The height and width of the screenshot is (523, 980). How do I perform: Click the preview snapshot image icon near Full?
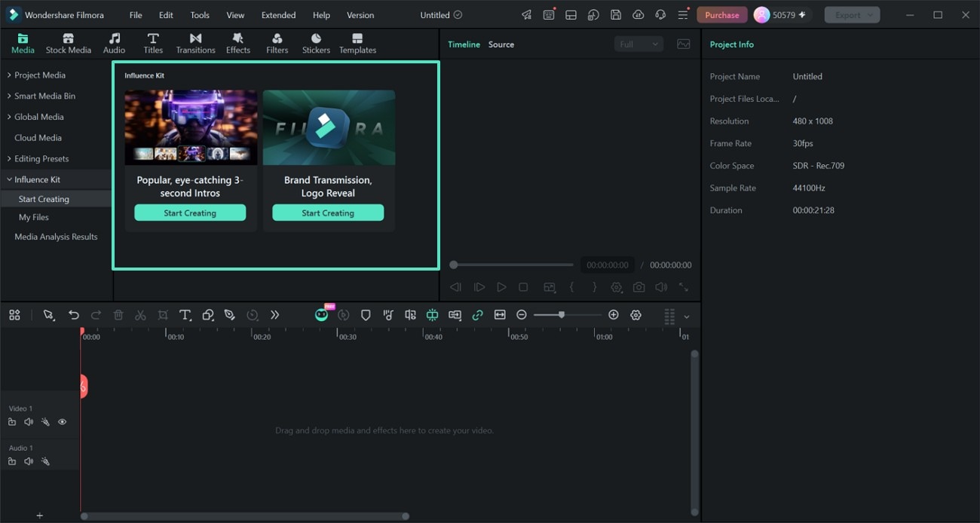684,44
